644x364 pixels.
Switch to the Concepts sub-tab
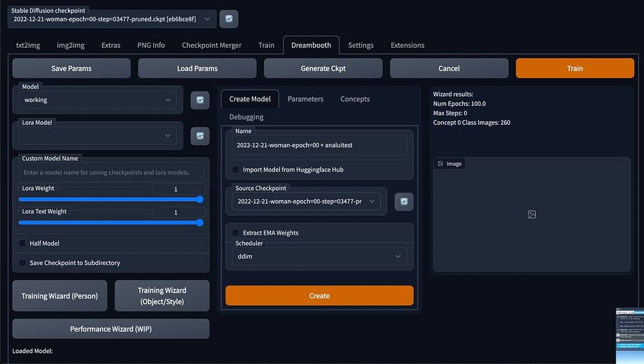[x=355, y=99]
